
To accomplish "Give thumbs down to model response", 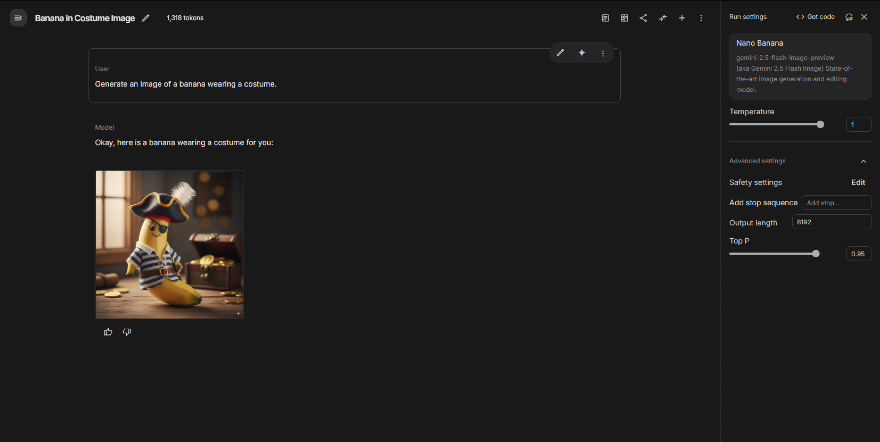I will 127,332.
